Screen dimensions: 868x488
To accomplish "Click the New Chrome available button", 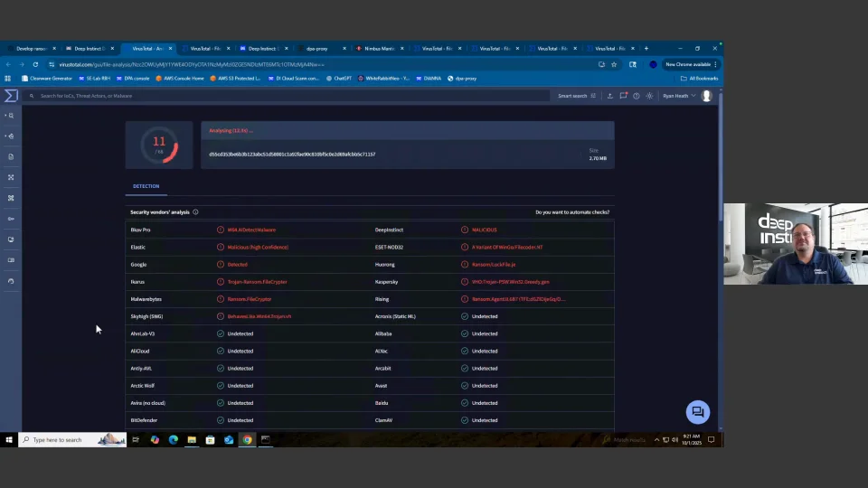I will (x=691, y=65).
